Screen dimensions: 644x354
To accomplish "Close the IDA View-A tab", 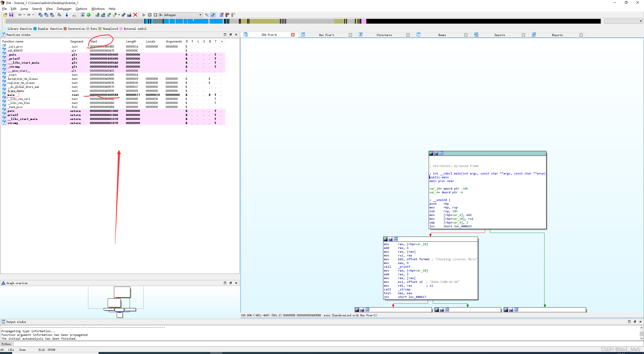I will (293, 35).
